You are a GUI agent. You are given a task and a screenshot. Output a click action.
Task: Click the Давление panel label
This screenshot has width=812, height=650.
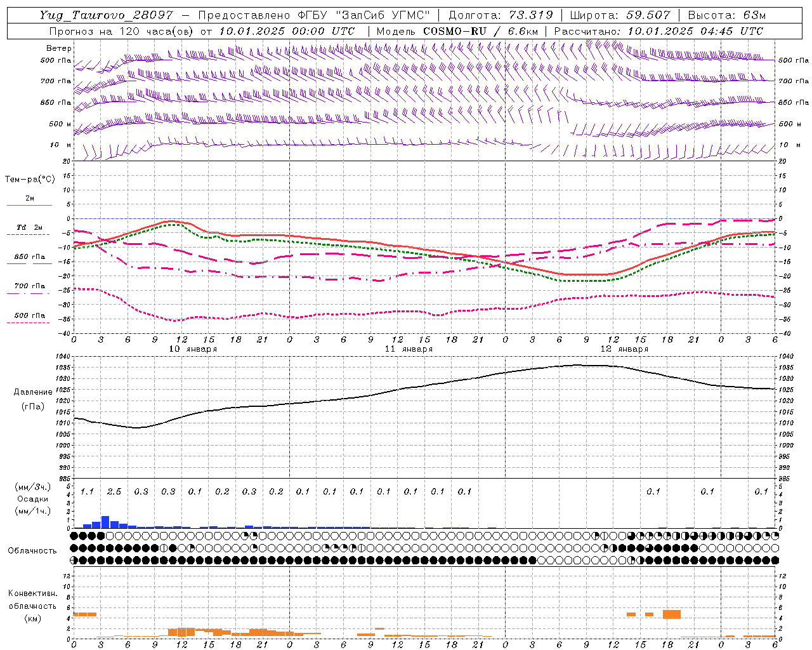(x=33, y=392)
